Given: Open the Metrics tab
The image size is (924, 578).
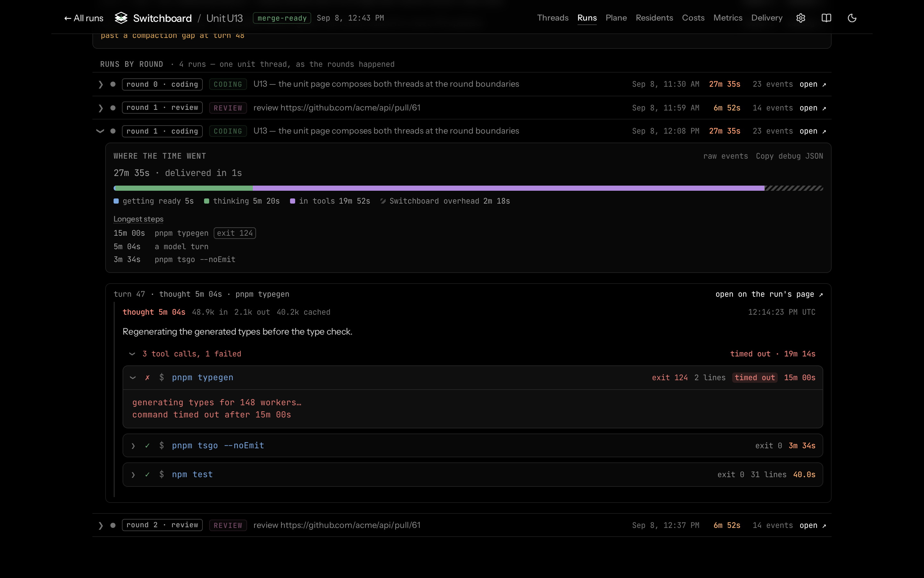Looking at the screenshot, I should (x=728, y=18).
